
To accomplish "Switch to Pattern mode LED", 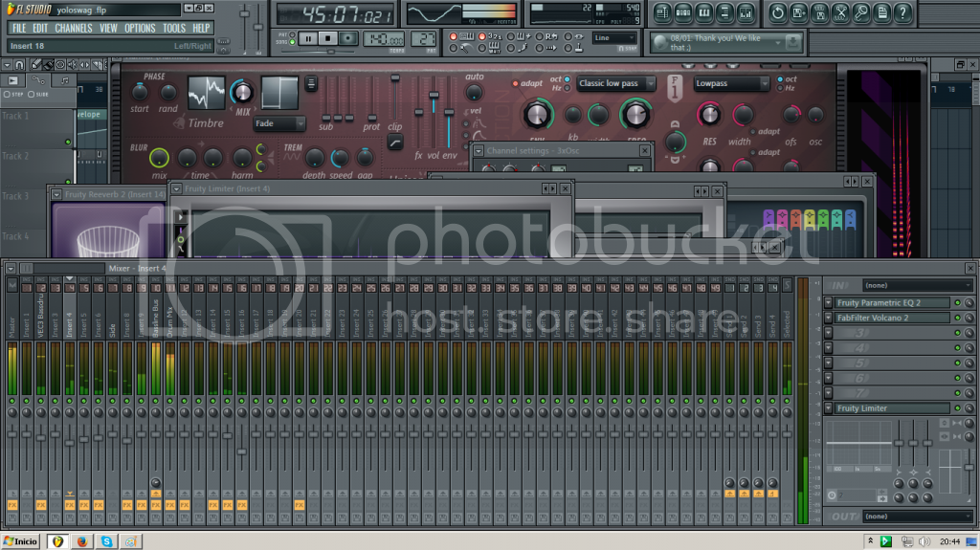I will [293, 35].
